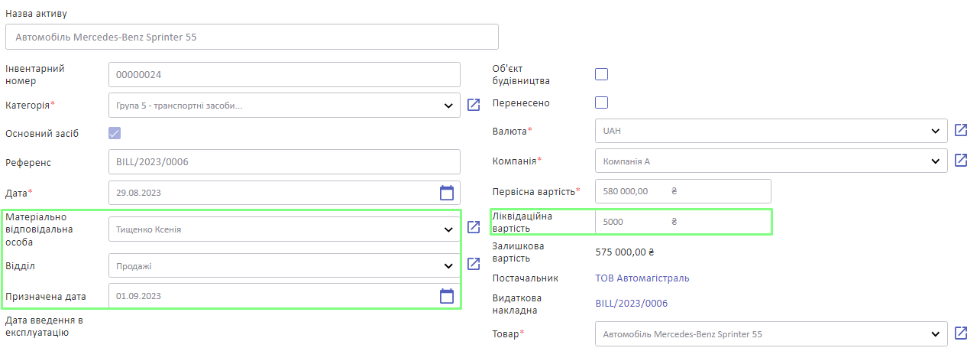Open external link next to Валюта field
This screenshot has width=980, height=361.
click(961, 130)
